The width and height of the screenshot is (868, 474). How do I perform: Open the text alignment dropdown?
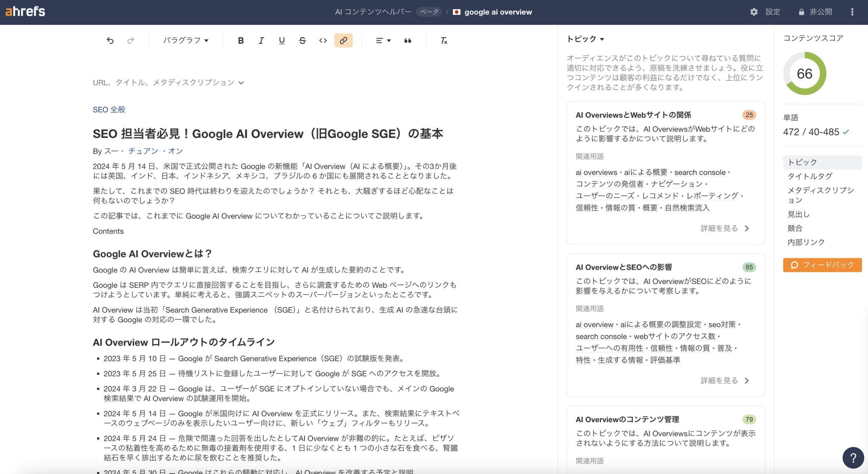383,41
